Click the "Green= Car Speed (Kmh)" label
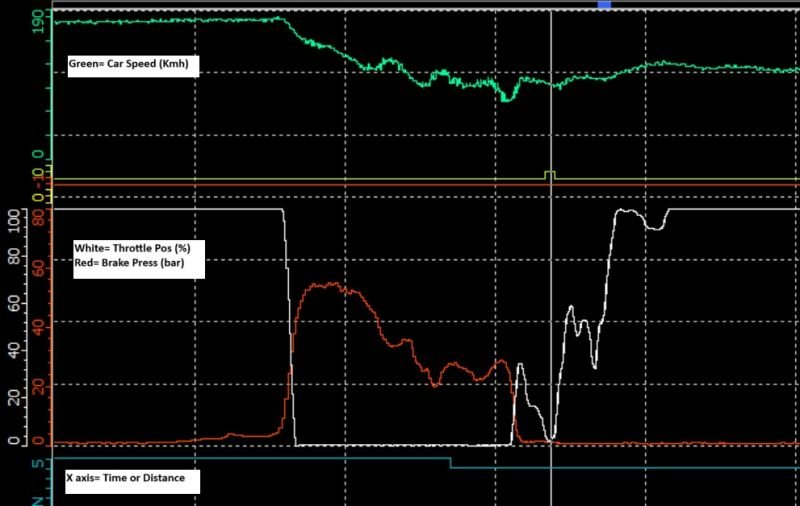Screen dimensions: 800x506 134,67
